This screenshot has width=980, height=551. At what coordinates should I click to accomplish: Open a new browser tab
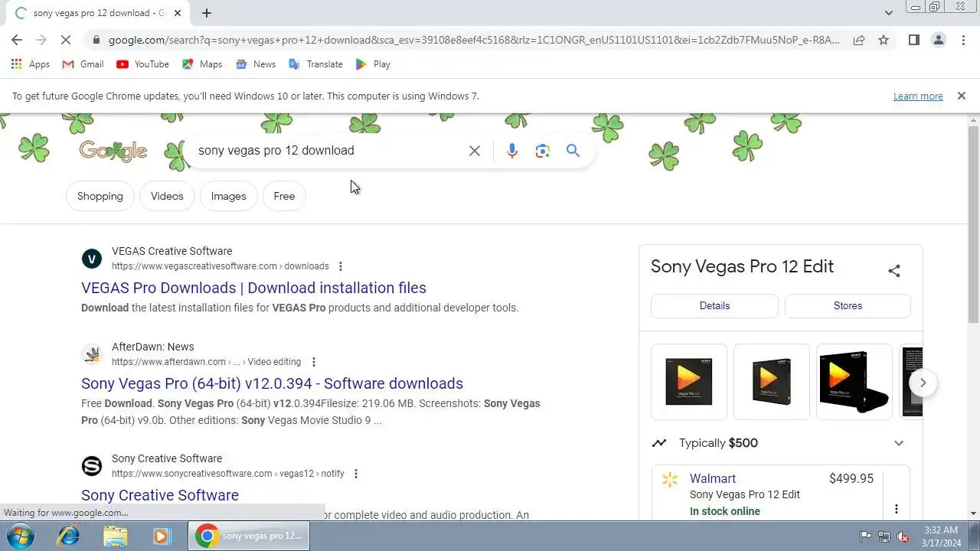[207, 13]
